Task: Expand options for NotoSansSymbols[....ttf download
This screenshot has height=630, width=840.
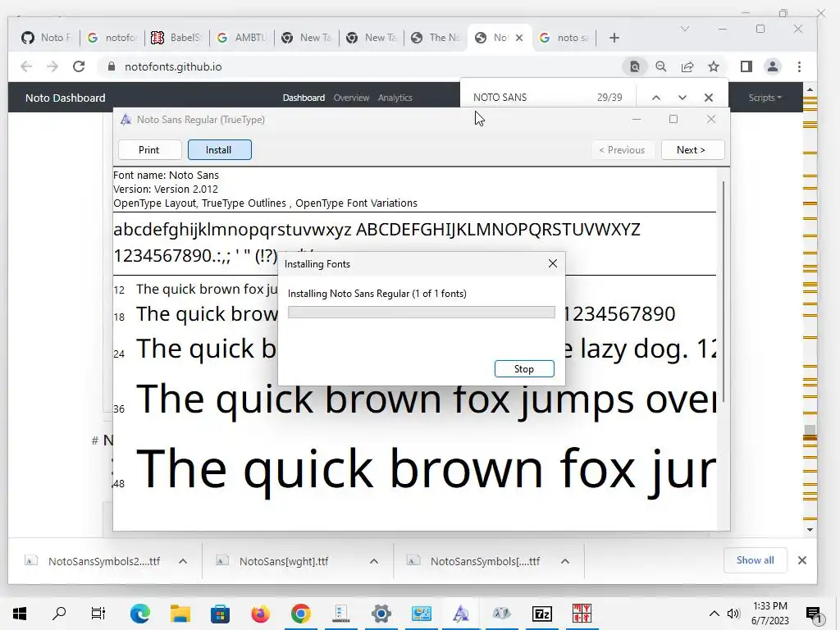Action: [x=565, y=561]
